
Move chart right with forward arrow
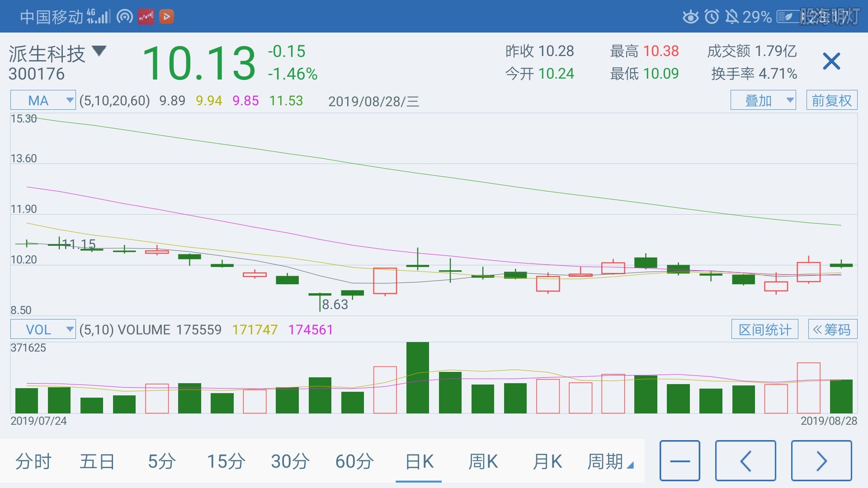[x=821, y=461]
